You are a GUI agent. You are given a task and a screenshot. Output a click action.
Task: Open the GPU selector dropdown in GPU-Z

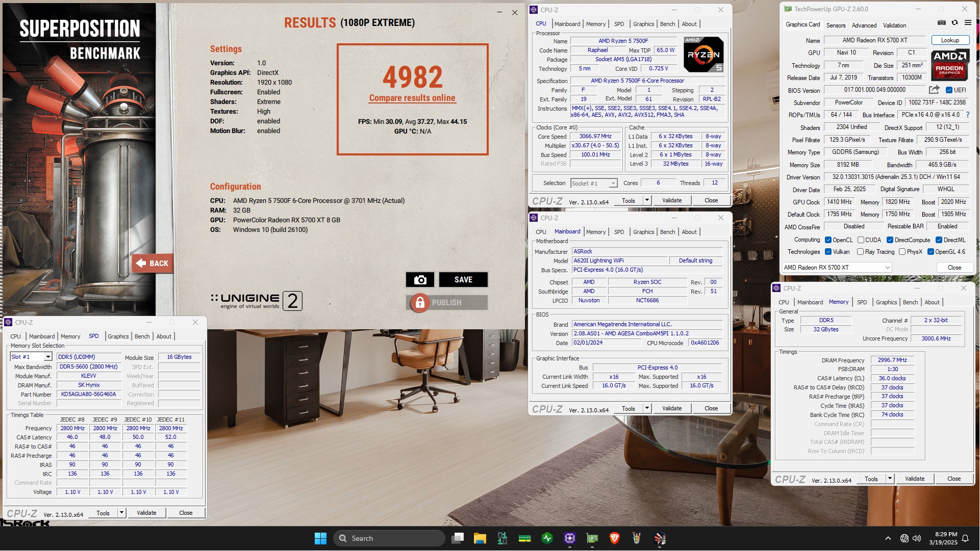pos(837,268)
